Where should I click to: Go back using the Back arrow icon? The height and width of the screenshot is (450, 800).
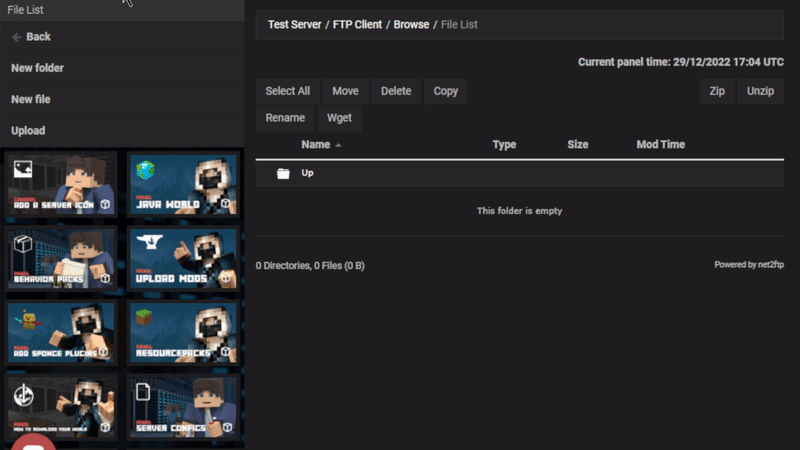coord(16,37)
